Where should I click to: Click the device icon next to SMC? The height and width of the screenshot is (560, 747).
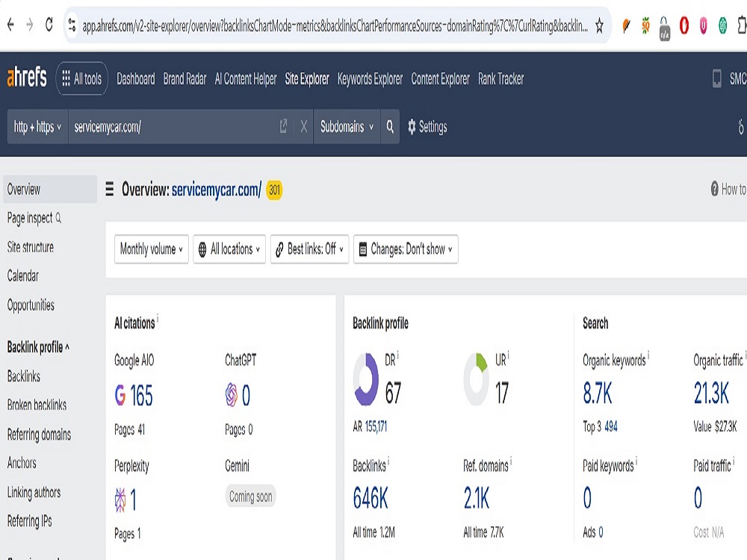(716, 78)
